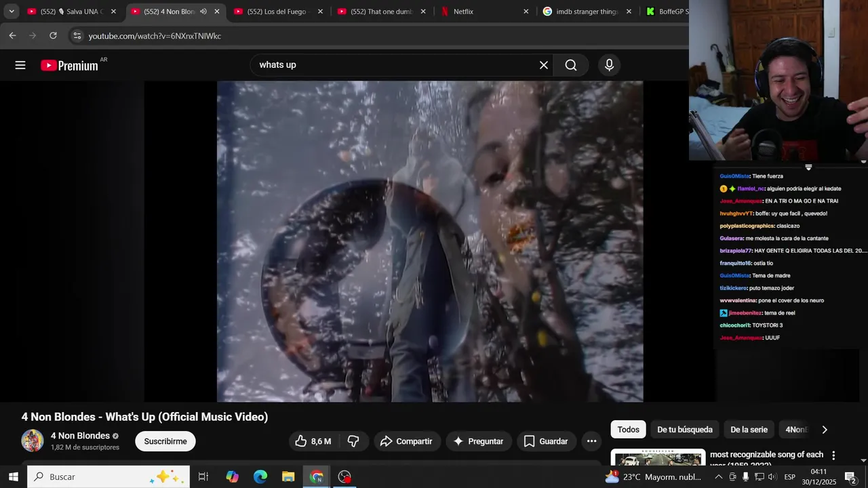Open 'most recognizable song' video thumbnail

[658, 457]
